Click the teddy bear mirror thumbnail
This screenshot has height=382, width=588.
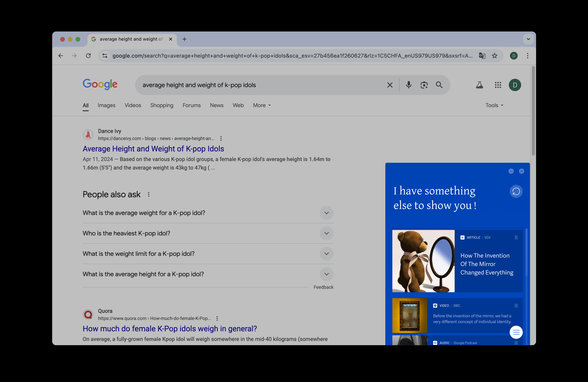[x=423, y=261]
